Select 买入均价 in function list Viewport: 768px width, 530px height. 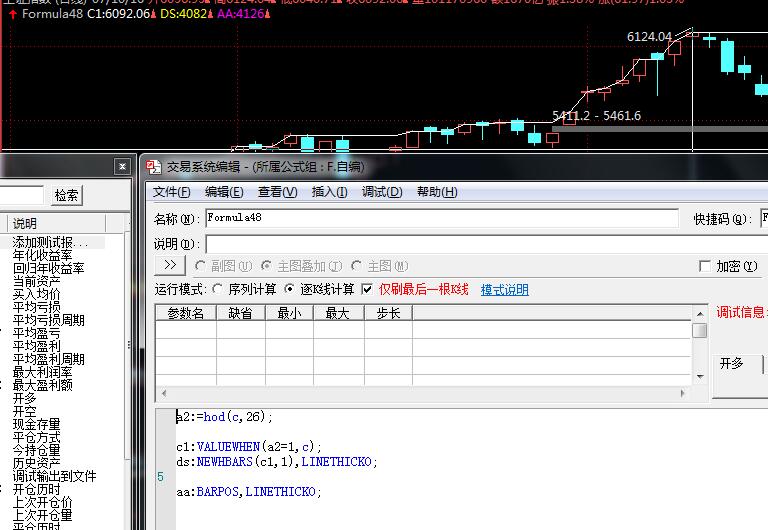click(36, 294)
